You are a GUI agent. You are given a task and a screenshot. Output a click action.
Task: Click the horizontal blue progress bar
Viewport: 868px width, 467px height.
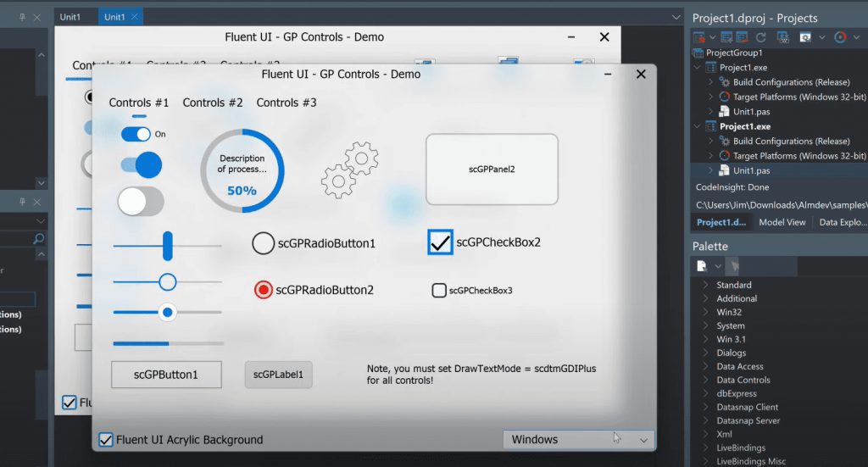[169, 343]
